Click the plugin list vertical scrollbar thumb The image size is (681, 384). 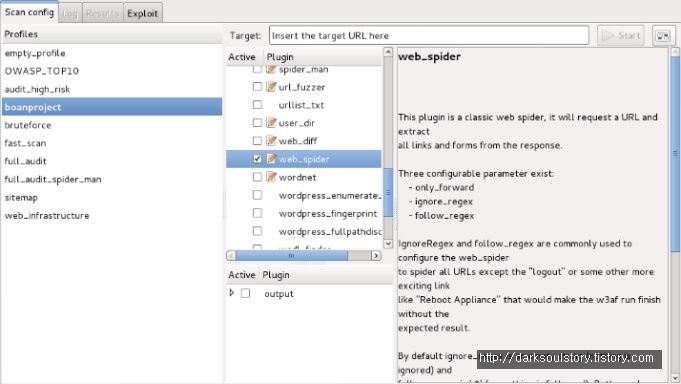pos(388,192)
